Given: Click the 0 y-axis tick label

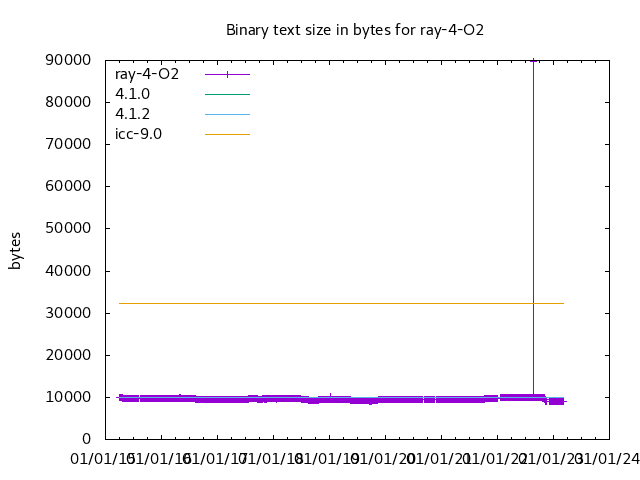Looking at the screenshot, I should [x=88, y=439].
